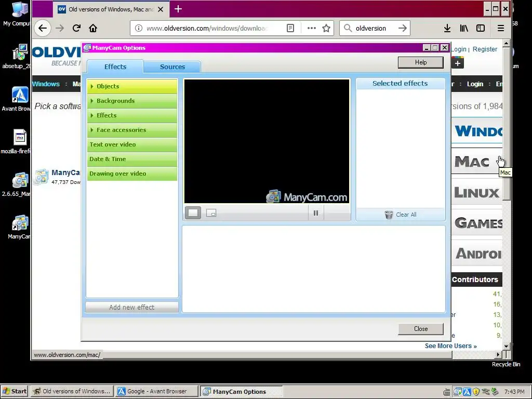Click Windows in the oldversion nav bar
Viewport: 532px width, 399px height.
pos(46,84)
